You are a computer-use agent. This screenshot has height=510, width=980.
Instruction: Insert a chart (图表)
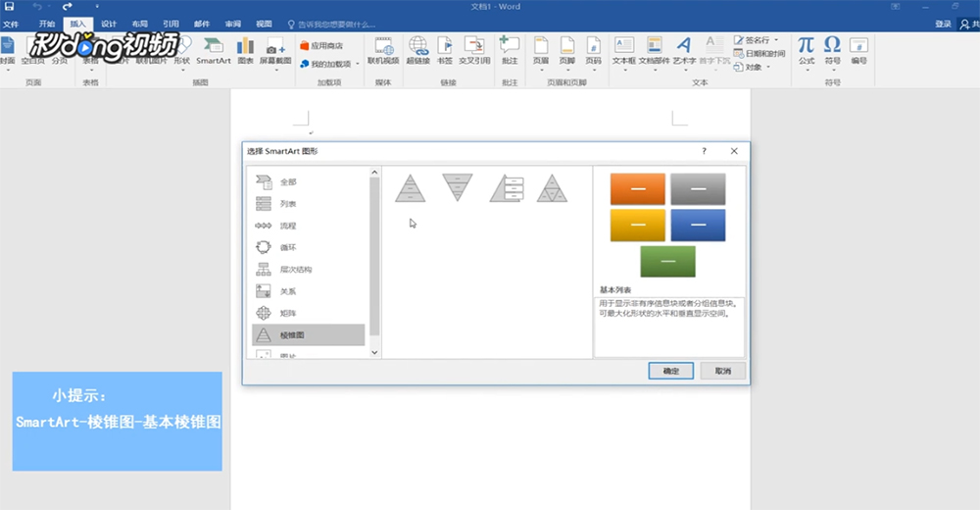pos(246,51)
